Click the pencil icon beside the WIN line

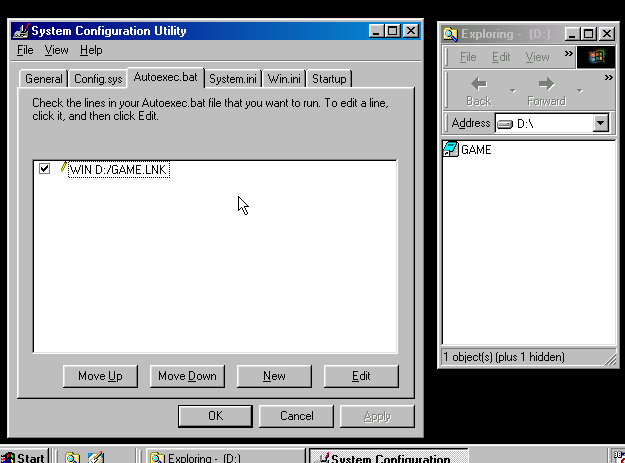62,169
